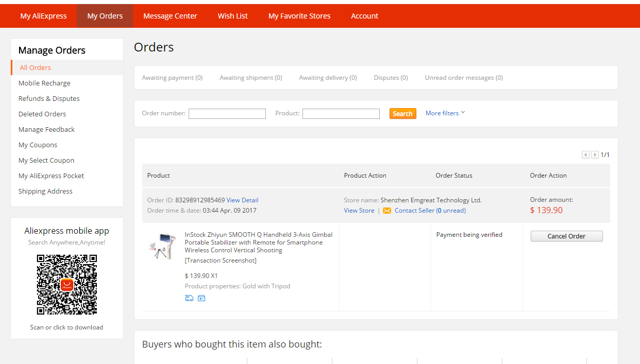Viewport: 640px width, 364px height.
Task: Open the Zhiyun gimbal product thumbnail
Action: [161, 247]
